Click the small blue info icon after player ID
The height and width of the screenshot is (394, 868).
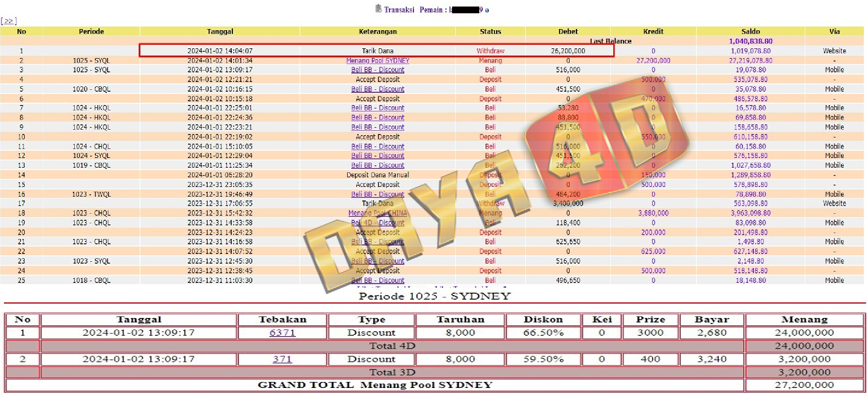coord(487,10)
